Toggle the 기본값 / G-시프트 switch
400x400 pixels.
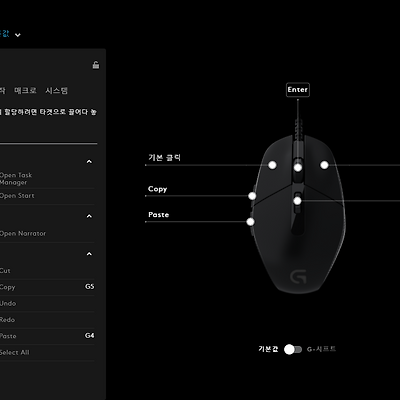(x=293, y=349)
